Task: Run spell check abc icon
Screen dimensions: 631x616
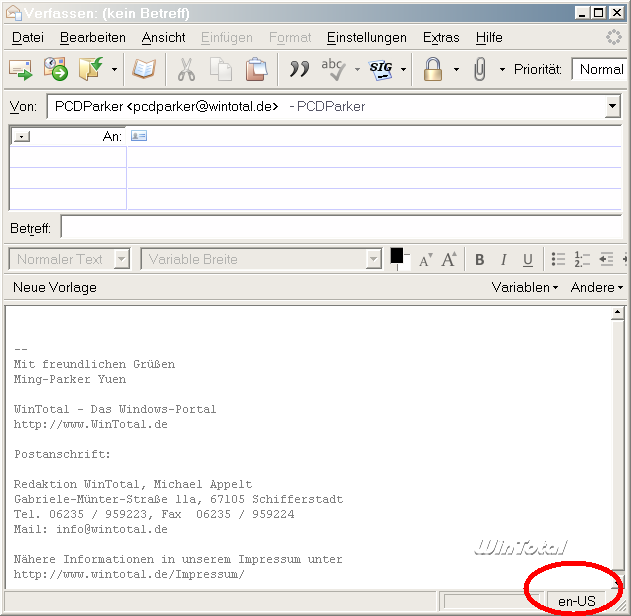Action: [x=333, y=69]
